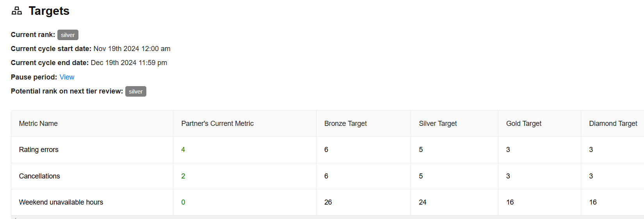The width and height of the screenshot is (644, 219).
Task: Click the Diamond Target column header
Action: [613, 124]
